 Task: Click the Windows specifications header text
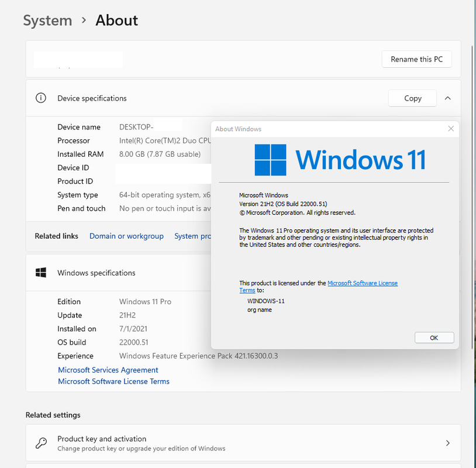[96, 273]
